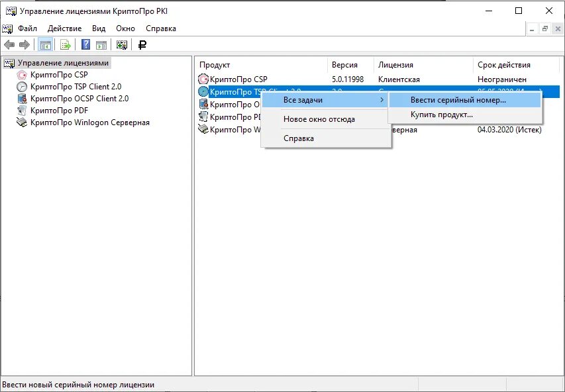Click the Winlogon Серверная icon in tree
This screenshot has width=565, height=392.
pos(22,122)
